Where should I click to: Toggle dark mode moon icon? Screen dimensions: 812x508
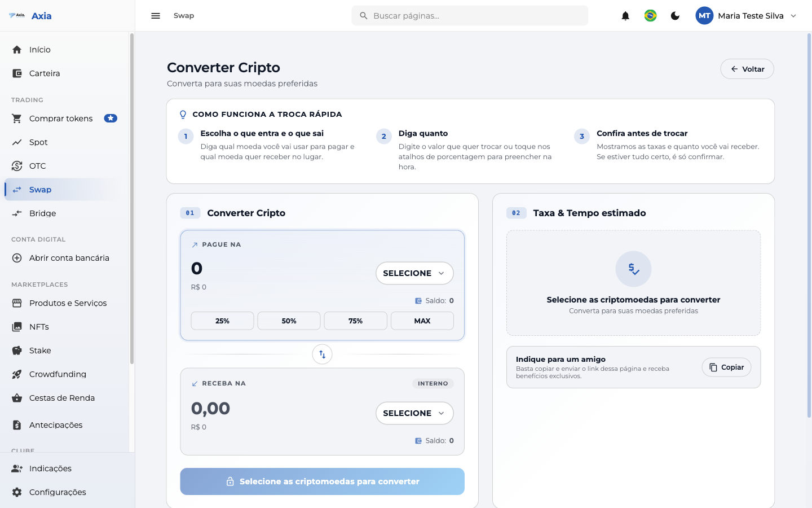tap(675, 16)
